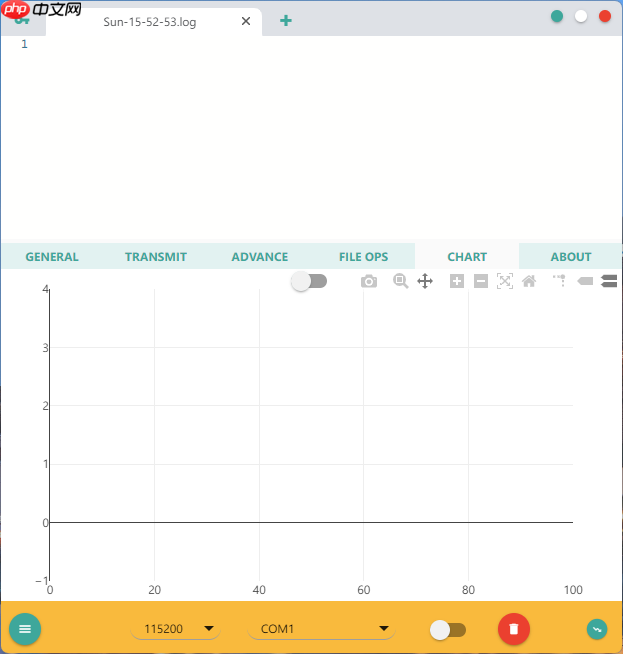The width and height of the screenshot is (623, 654).
Task: Click the zoom out minus icon on chart
Action: 481,282
